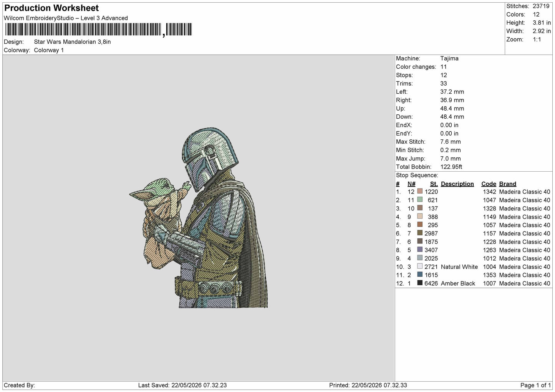Select thread code 1228
Screen dimensions: 555x392
tap(489, 242)
